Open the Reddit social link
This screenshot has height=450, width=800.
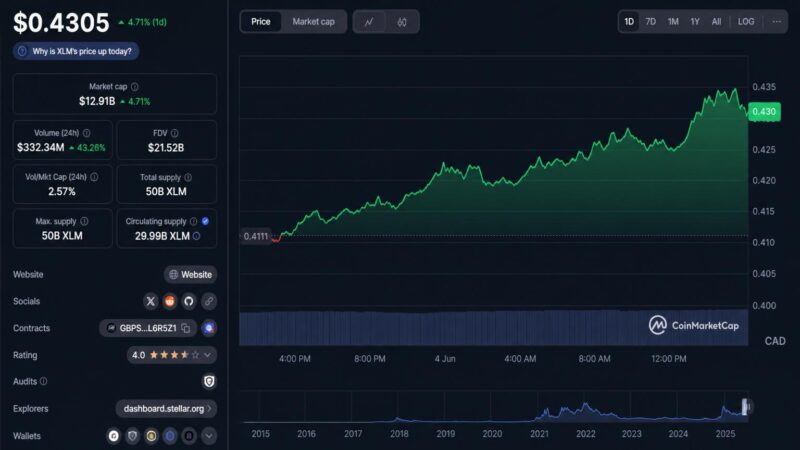pyautogui.click(x=170, y=301)
